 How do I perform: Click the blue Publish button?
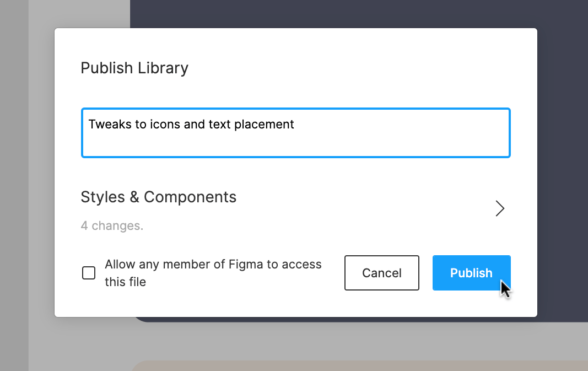471,273
